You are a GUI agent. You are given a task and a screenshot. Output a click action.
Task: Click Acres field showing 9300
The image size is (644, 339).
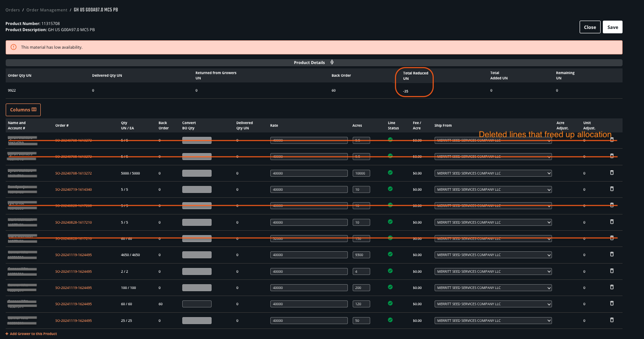(361, 255)
